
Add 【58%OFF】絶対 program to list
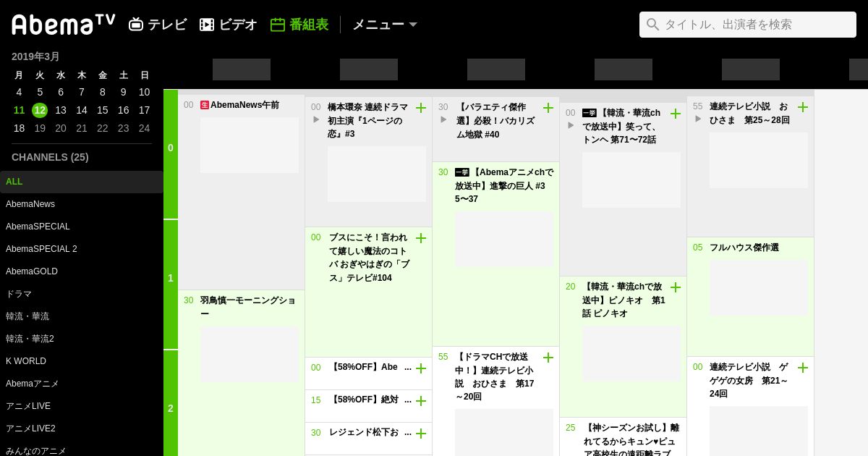pos(421,401)
